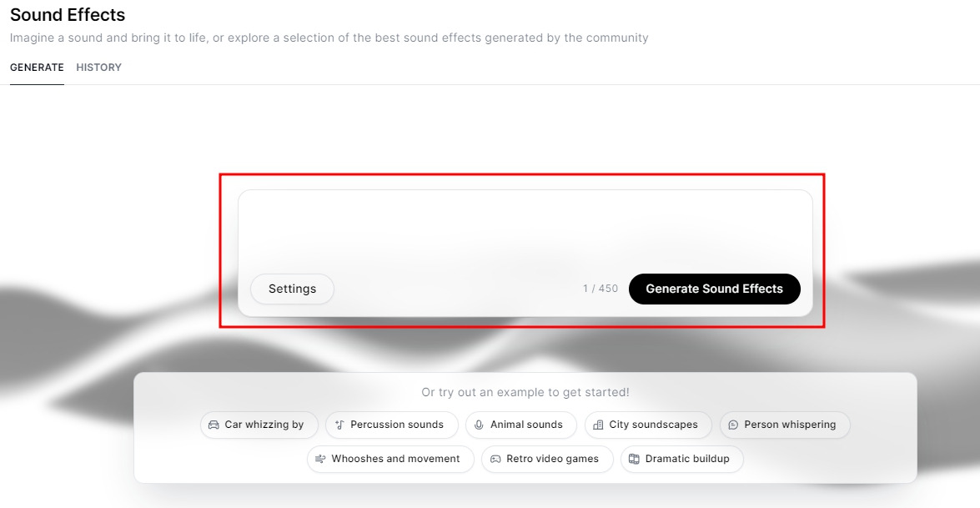Switch to the HISTORY tab
This screenshot has height=508, width=980.
[x=98, y=68]
